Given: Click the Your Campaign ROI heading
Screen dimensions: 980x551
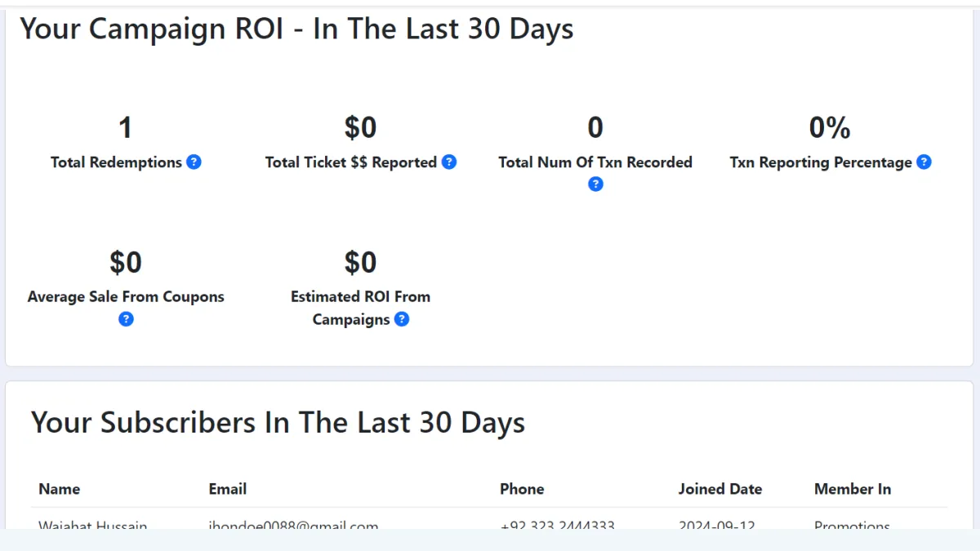Looking at the screenshot, I should [x=296, y=29].
